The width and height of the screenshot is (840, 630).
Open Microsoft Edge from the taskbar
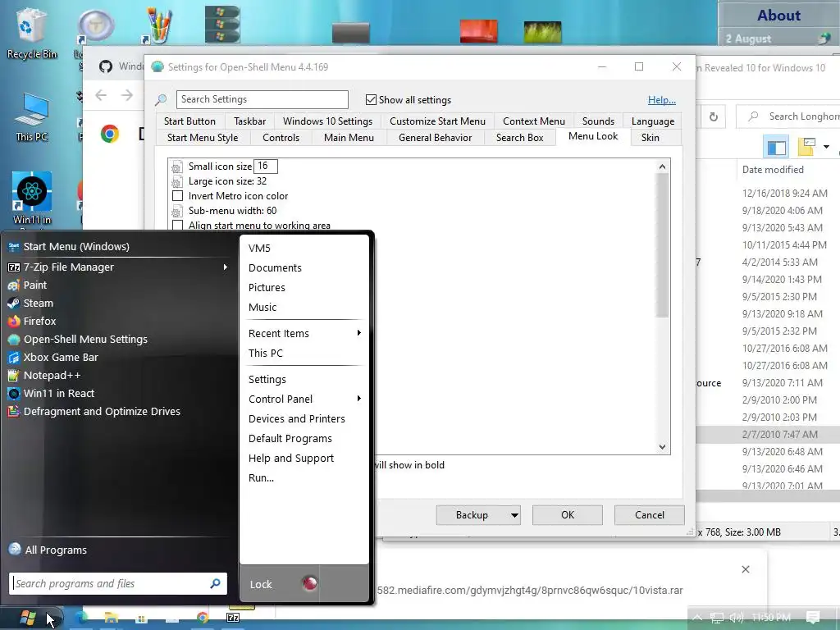(81, 619)
